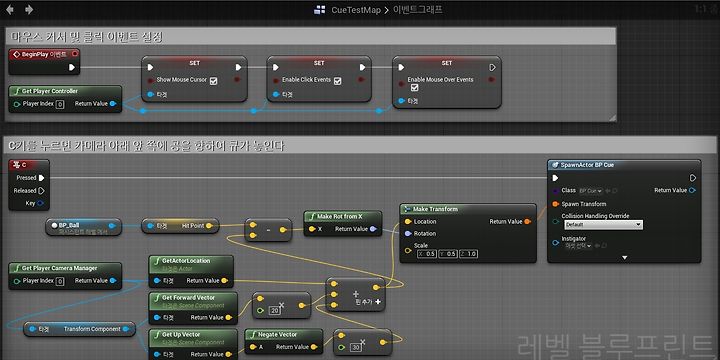The height and width of the screenshot is (360, 720).
Task: Click Return Value pin of Get Forward Vector
Action: 229,317
